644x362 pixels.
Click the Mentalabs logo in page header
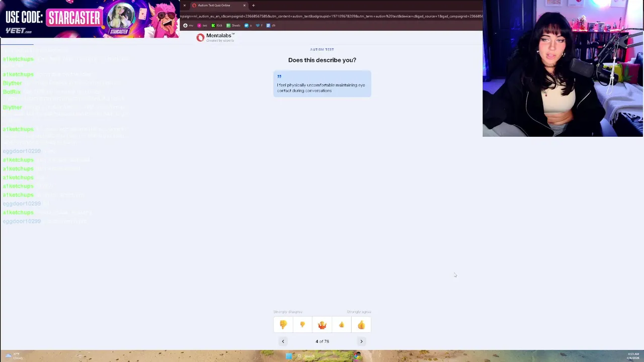click(215, 37)
